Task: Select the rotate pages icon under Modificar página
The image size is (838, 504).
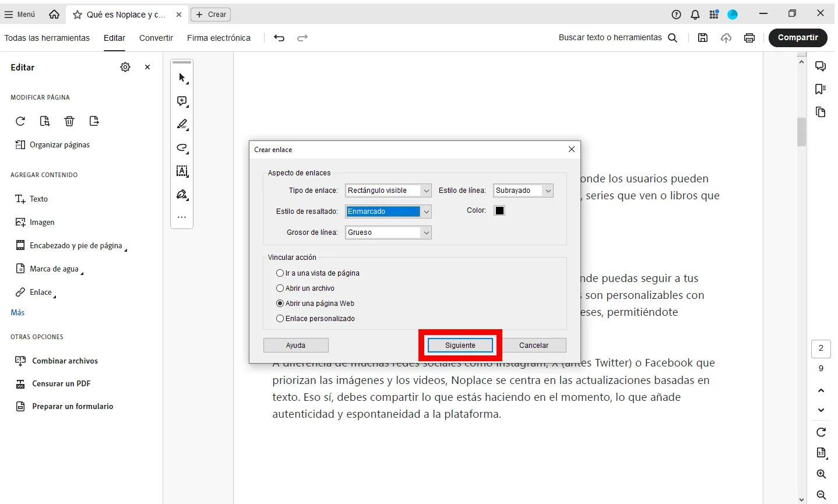Action: 20,121
